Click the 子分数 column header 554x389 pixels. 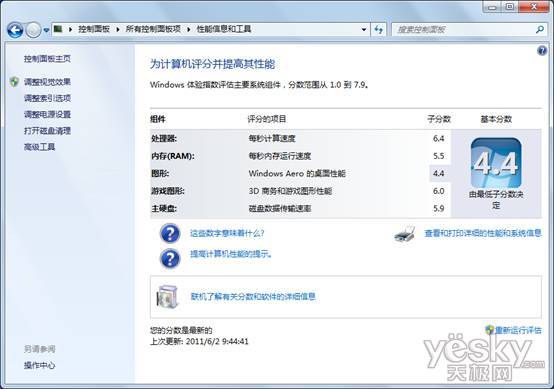[x=439, y=119]
